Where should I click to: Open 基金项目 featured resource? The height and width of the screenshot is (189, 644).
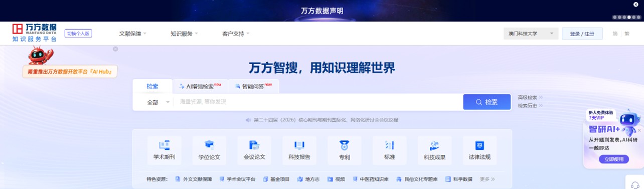pyautogui.click(x=276, y=179)
